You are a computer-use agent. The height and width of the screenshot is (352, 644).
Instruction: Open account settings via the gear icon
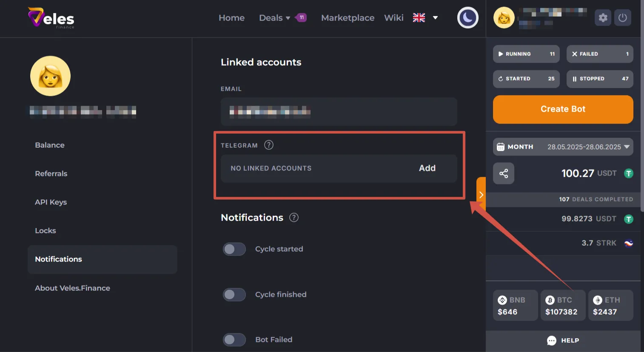[x=603, y=17]
